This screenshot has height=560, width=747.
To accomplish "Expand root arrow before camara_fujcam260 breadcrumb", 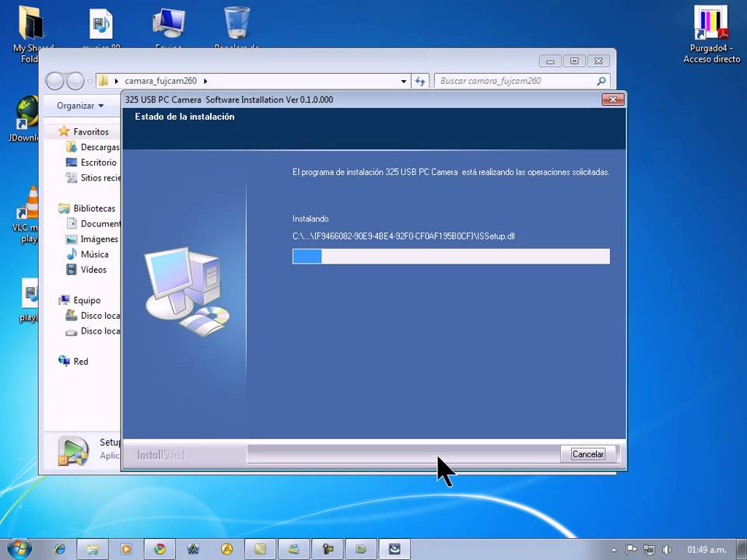I will pos(116,81).
